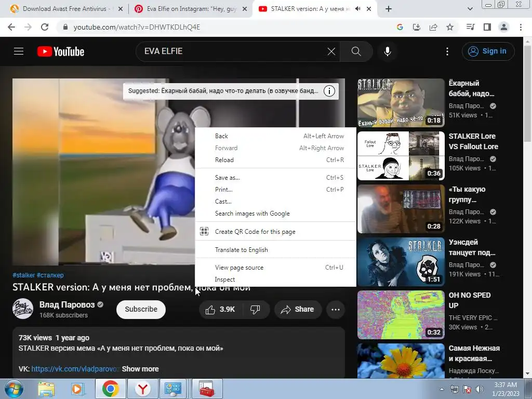View site info via lock icon
This screenshot has width=532, height=399.
click(x=65, y=27)
